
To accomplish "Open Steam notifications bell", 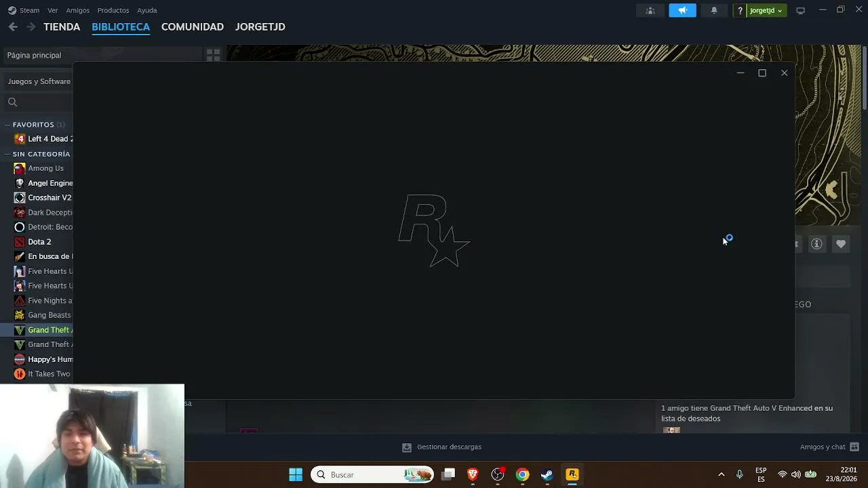I will (714, 10).
